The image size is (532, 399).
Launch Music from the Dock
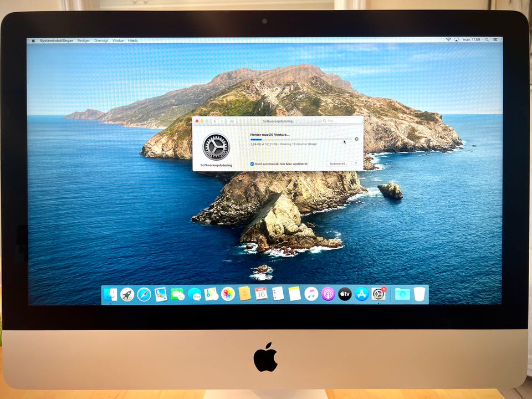[311, 294]
